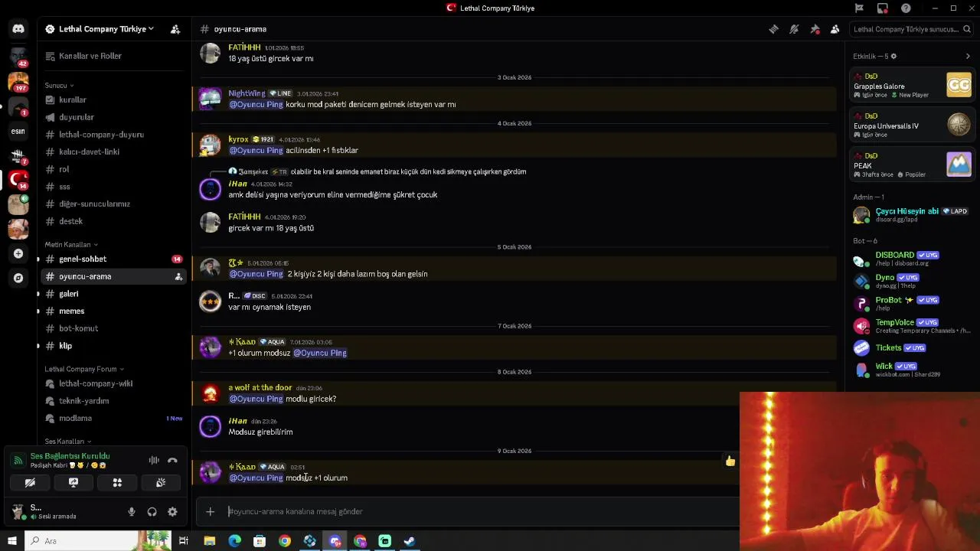Go to the memes channel
This screenshot has width=980, height=551.
coord(113,311)
